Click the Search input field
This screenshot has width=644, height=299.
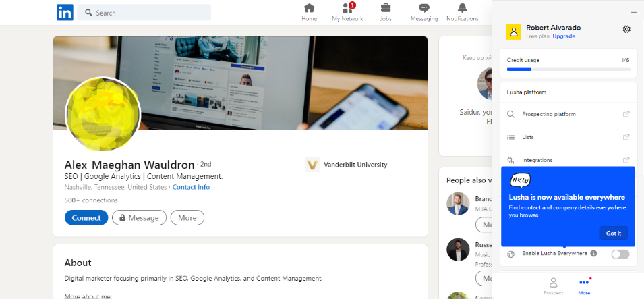[x=144, y=13]
